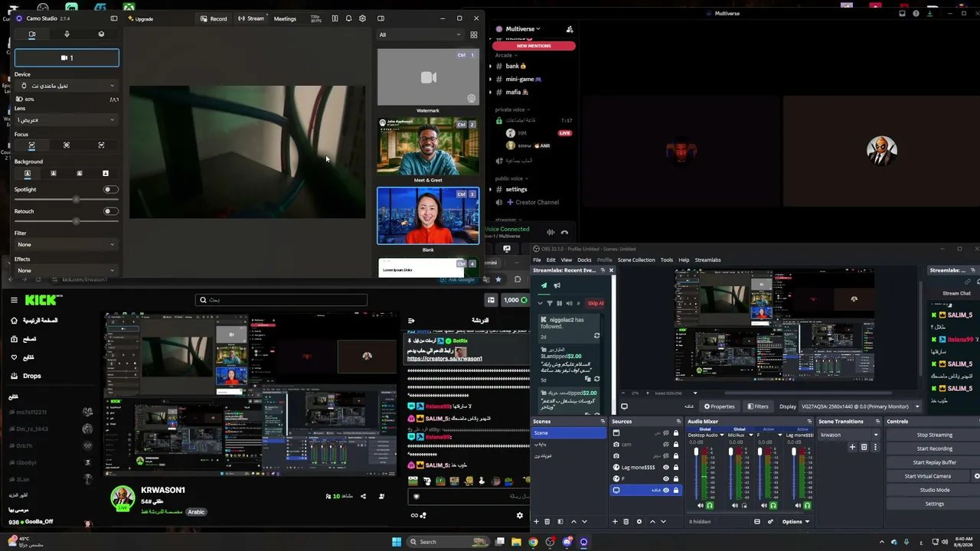Open the All overlays filter dropdown
980x551 pixels.
(420, 34)
